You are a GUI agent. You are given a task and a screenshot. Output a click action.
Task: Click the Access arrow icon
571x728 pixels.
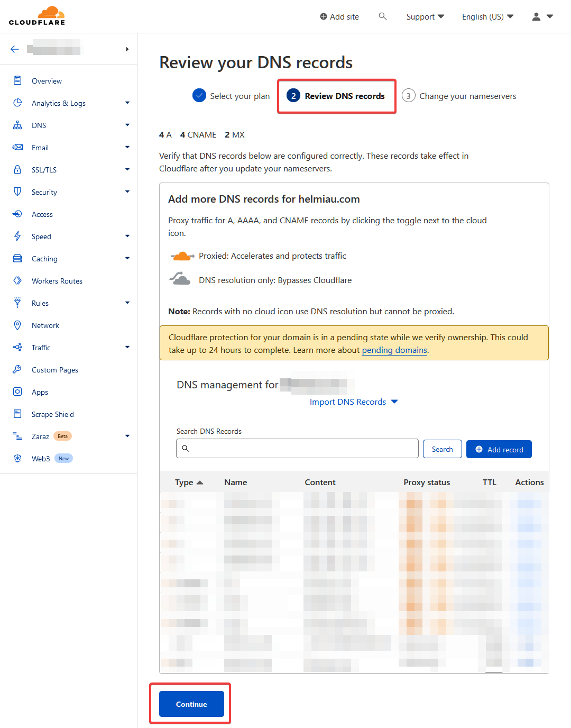pos(17,214)
